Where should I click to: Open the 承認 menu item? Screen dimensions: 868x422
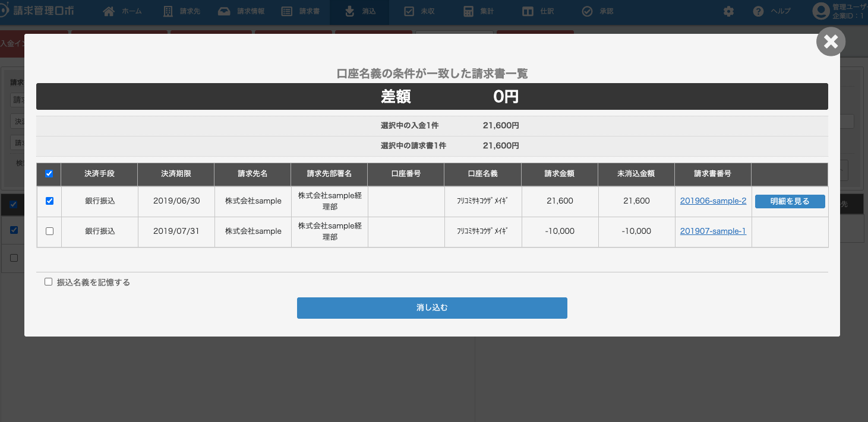pyautogui.click(x=598, y=11)
